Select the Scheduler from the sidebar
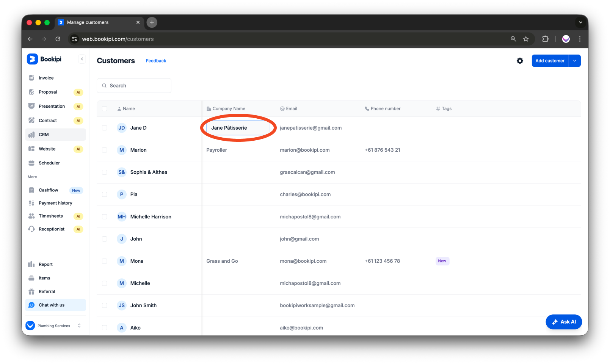The height and width of the screenshot is (364, 610). coord(49,163)
